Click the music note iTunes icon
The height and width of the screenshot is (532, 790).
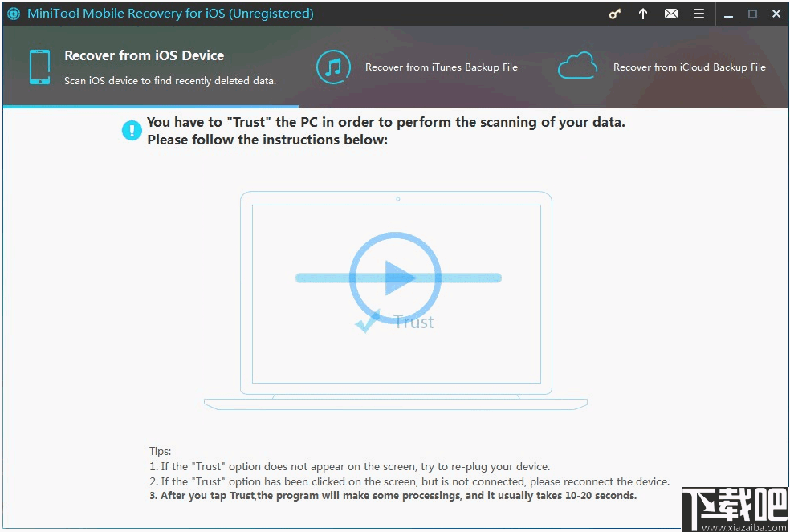pyautogui.click(x=333, y=67)
